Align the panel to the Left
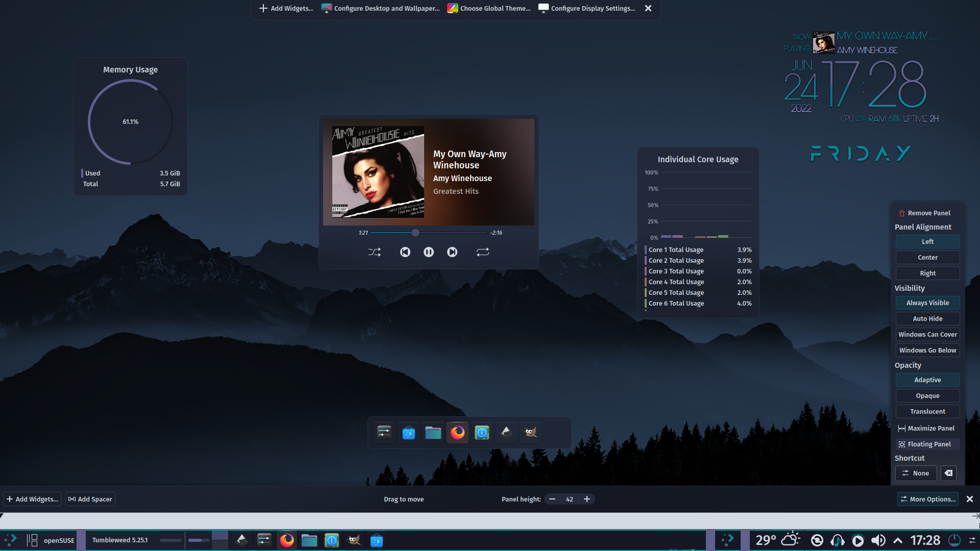 (927, 242)
